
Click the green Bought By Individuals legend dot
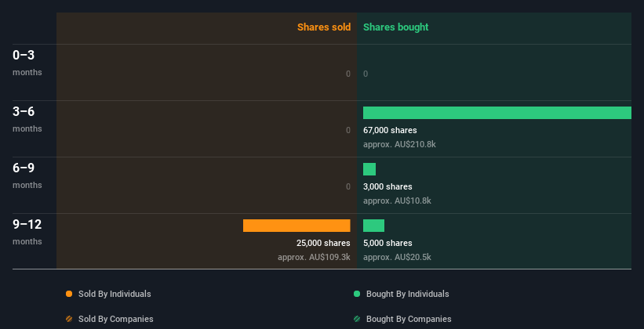(x=357, y=294)
